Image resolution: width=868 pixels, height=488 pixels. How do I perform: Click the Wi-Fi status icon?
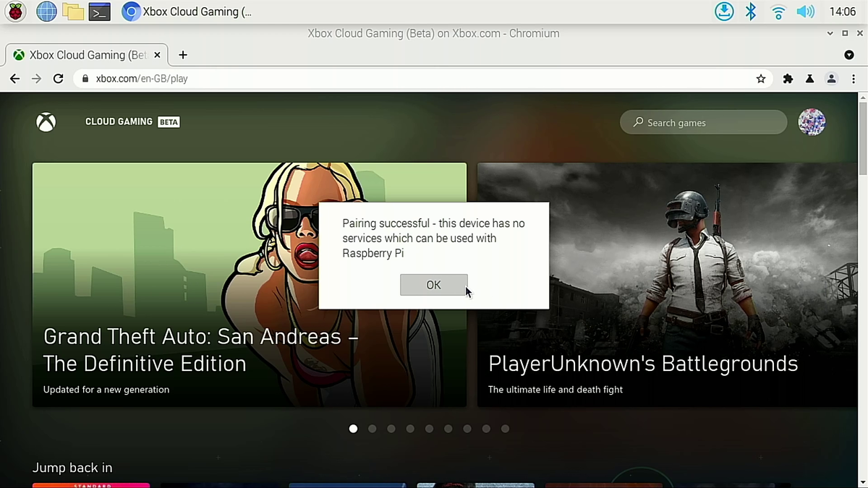tap(778, 11)
